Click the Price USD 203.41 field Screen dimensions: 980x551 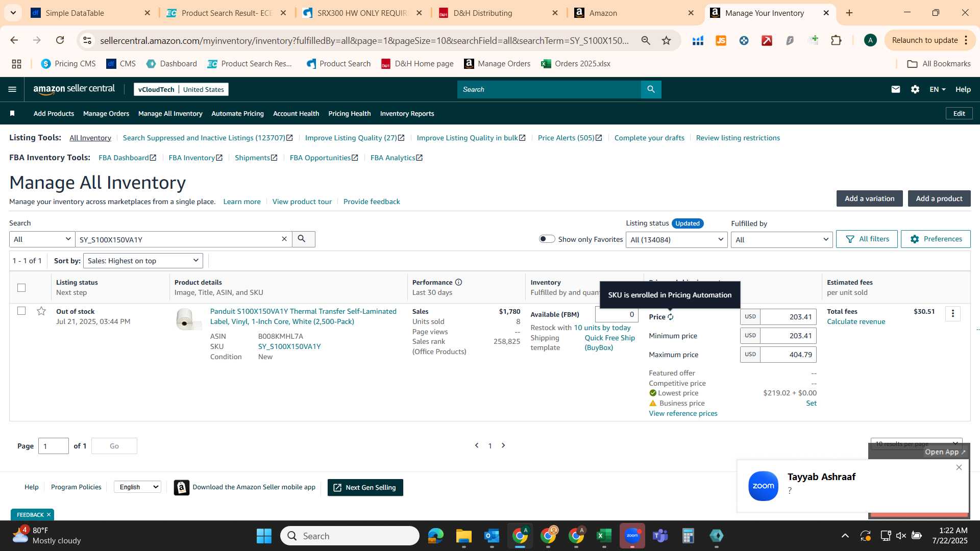coord(788,317)
